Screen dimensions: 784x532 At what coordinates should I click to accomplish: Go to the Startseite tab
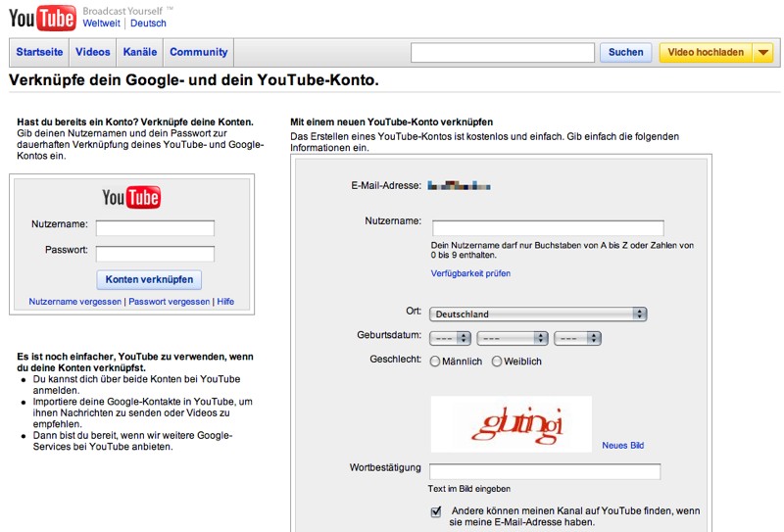[39, 53]
